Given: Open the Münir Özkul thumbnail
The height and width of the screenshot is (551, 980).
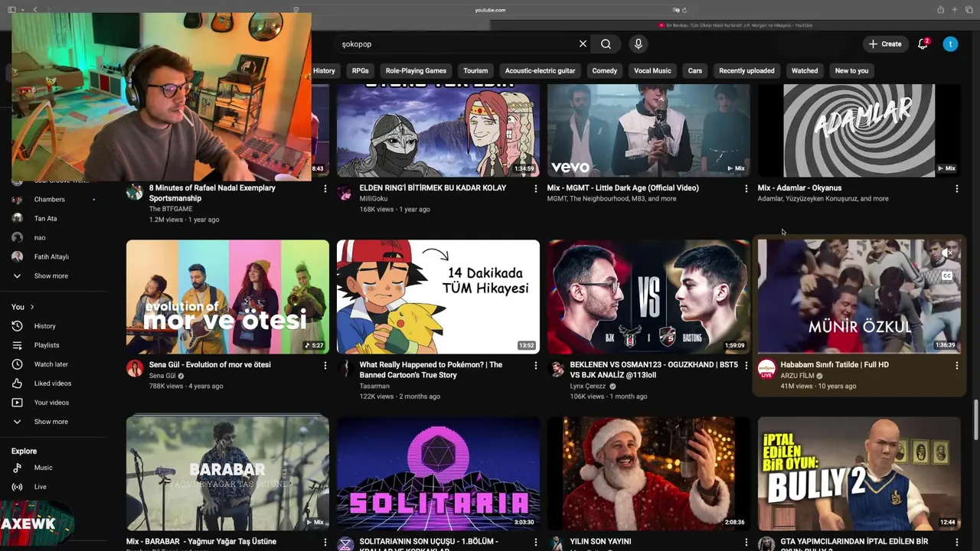Looking at the screenshot, I should tap(859, 297).
